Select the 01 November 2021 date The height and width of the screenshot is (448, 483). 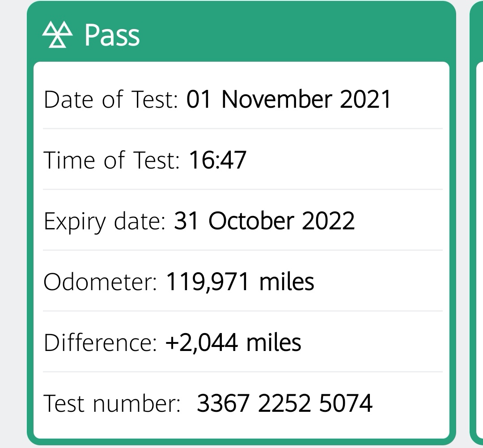point(288,99)
